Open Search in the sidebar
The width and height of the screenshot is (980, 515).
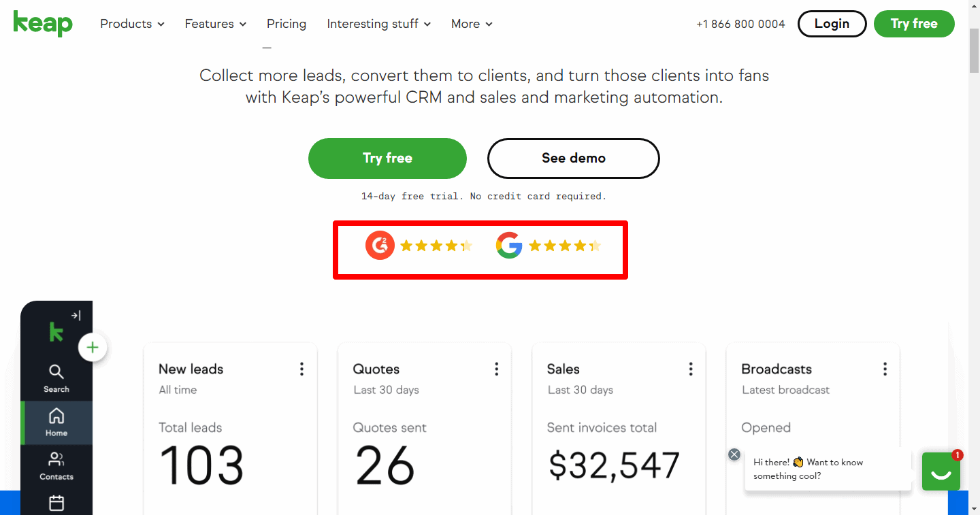(56, 379)
